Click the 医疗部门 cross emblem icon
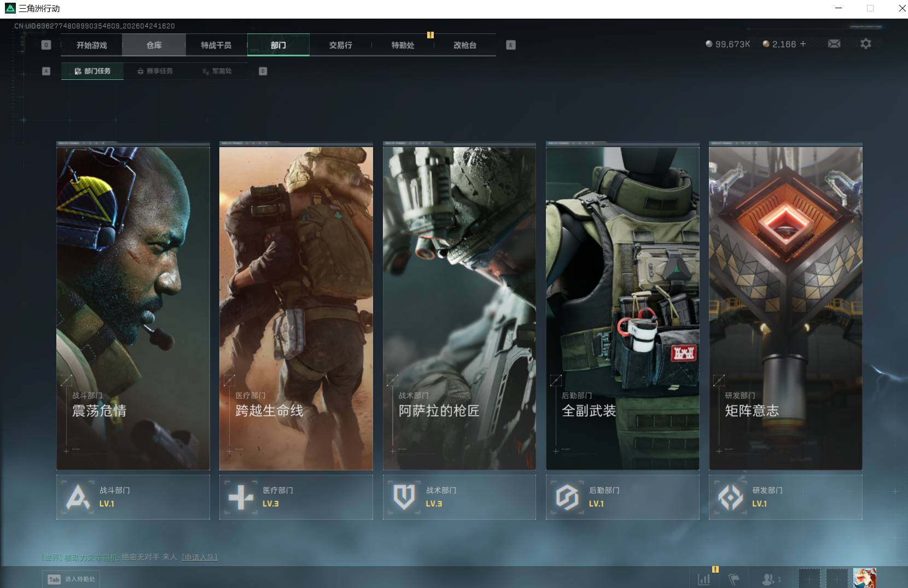The width and height of the screenshot is (908, 588). pyautogui.click(x=241, y=497)
